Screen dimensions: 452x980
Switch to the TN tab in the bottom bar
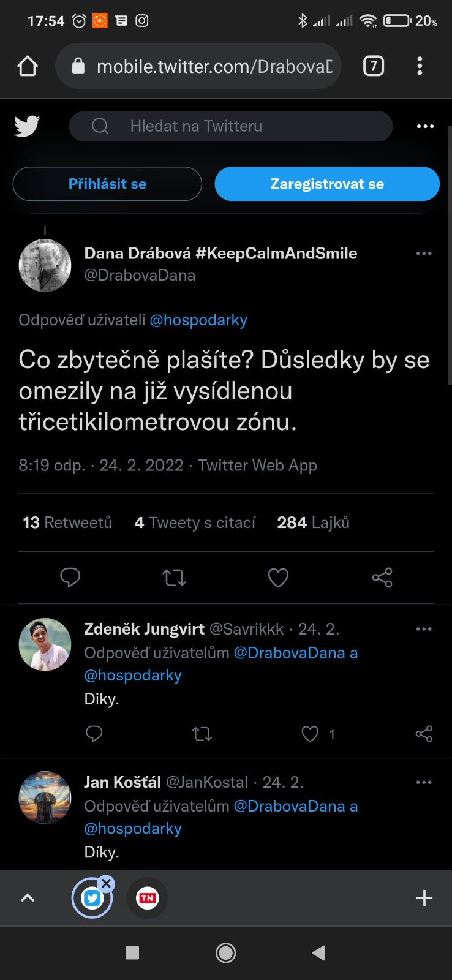point(147,898)
